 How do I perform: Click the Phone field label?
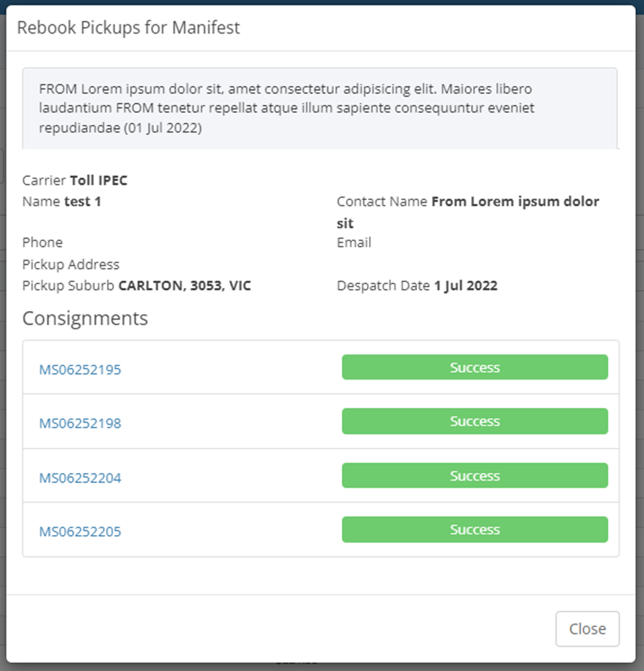tap(42, 242)
